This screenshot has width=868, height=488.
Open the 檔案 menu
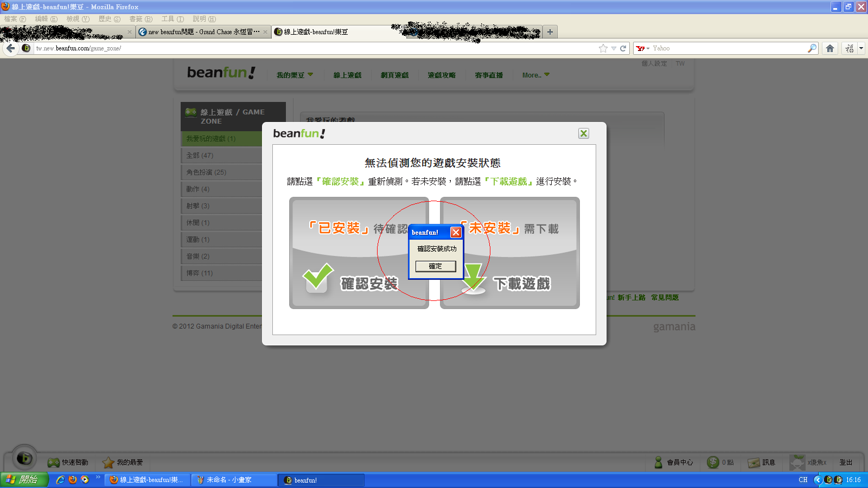[x=15, y=19]
